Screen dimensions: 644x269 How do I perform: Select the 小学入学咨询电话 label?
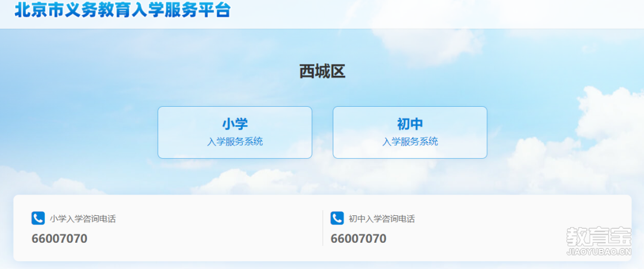83,219
